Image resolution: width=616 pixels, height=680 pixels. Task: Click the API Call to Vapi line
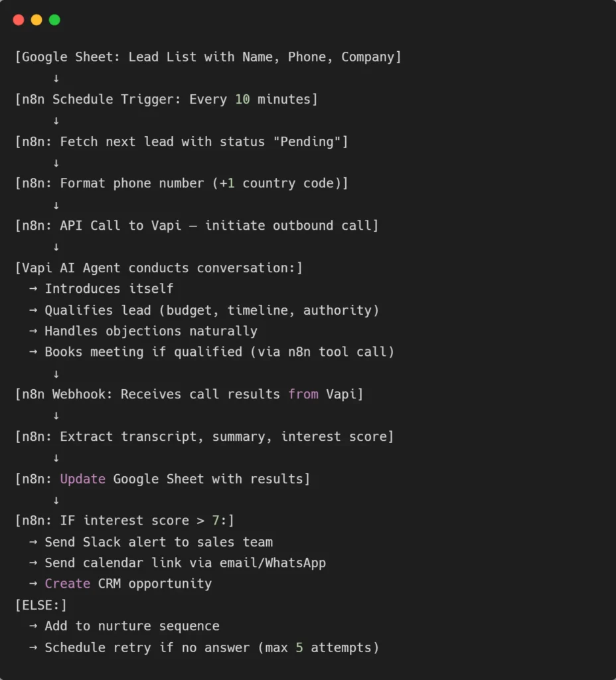[x=196, y=226]
